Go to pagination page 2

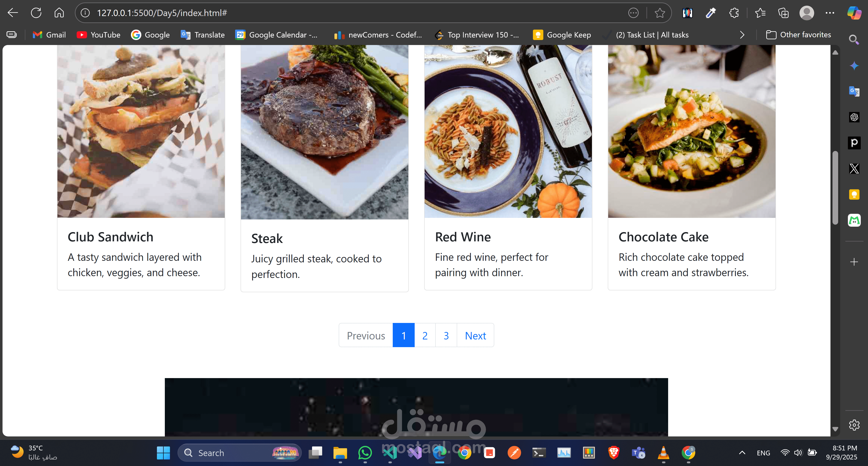click(425, 335)
